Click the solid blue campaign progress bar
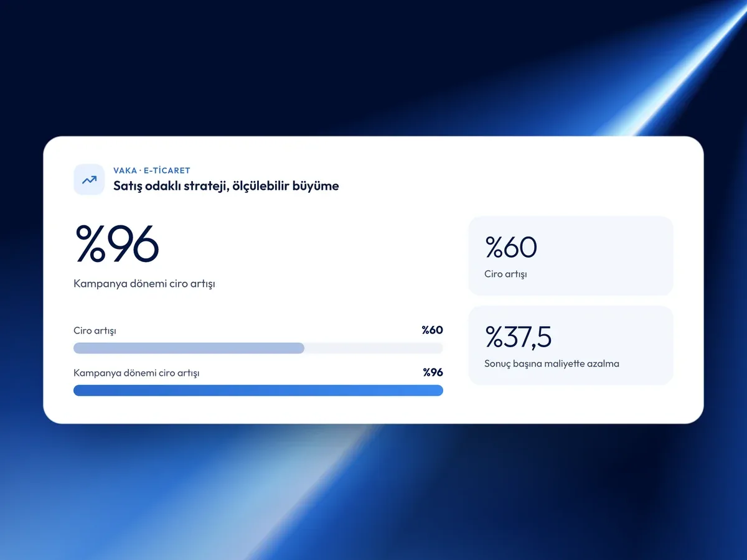747x560 pixels. pyautogui.click(x=258, y=391)
